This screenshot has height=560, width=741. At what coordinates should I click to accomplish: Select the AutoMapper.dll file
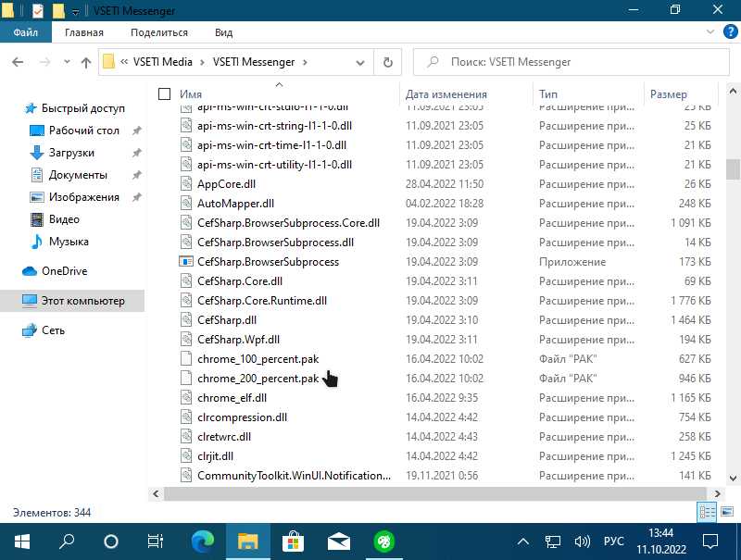pos(235,204)
